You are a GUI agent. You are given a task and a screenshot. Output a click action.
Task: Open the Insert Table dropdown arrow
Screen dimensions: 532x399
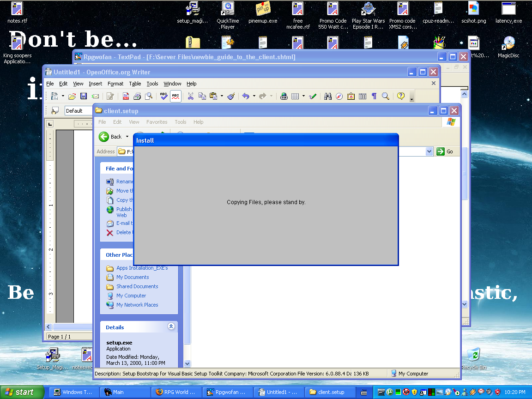point(304,97)
